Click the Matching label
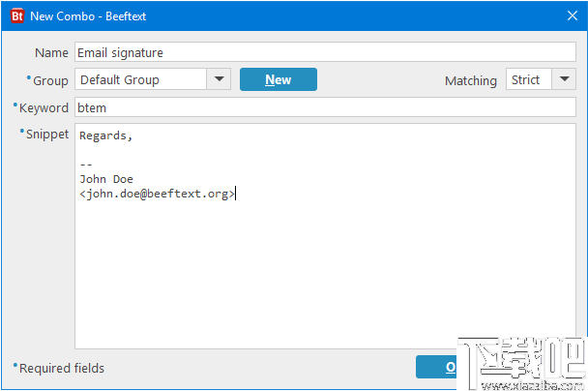The width and height of the screenshot is (588, 391). 471,80
